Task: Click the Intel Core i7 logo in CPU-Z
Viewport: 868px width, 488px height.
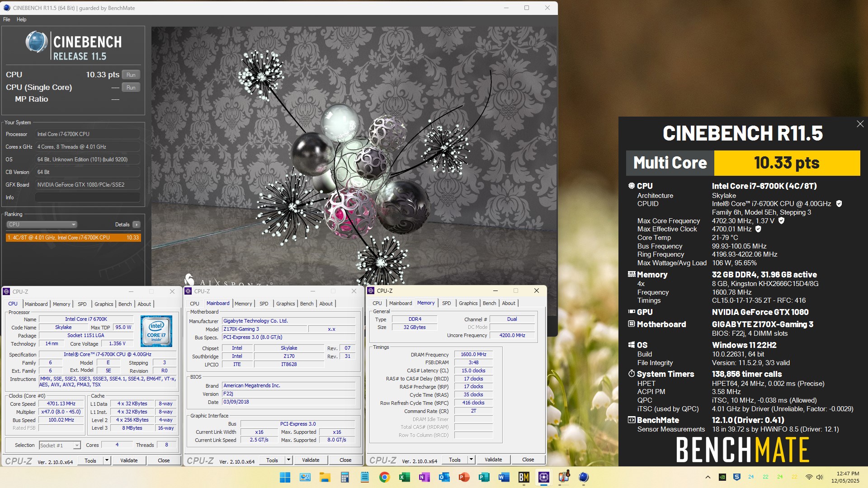Action: (156, 331)
